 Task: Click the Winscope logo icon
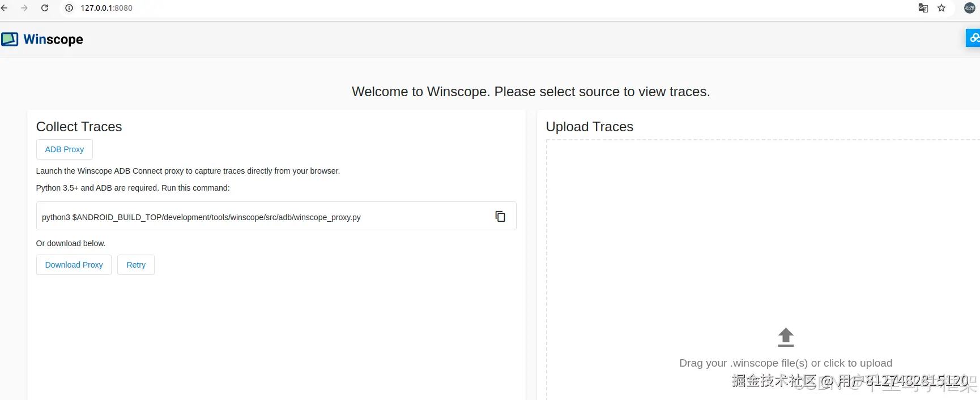pos(10,39)
